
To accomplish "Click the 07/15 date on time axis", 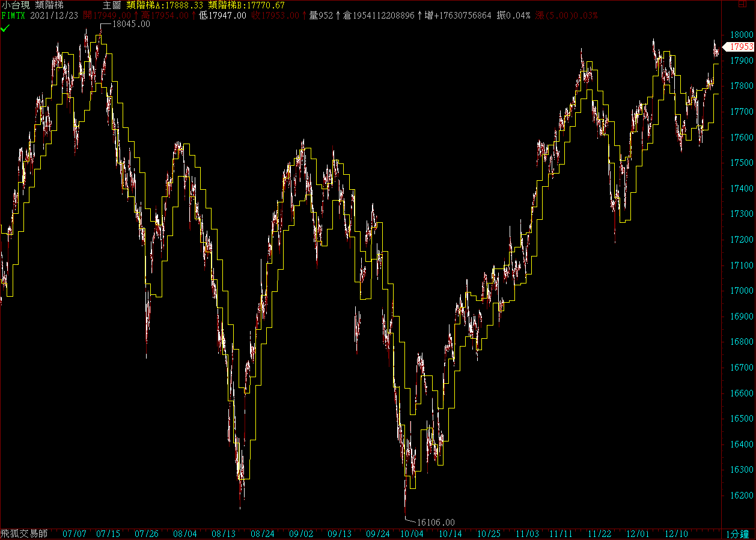I will (x=108, y=534).
